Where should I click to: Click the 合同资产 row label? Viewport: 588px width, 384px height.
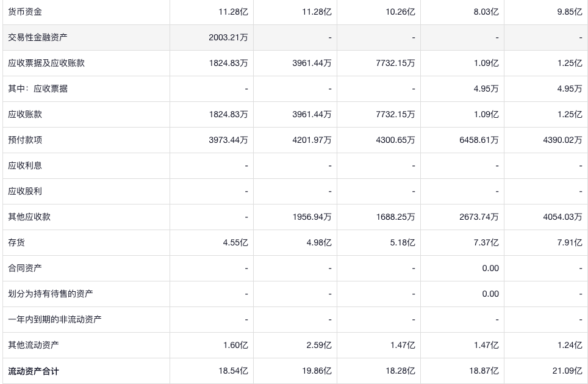25,268
